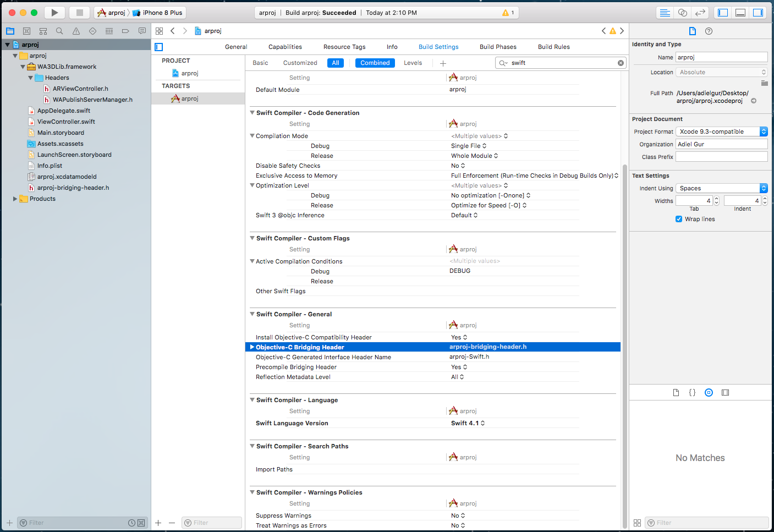Show Customized build settings
The height and width of the screenshot is (532, 774).
coord(300,63)
